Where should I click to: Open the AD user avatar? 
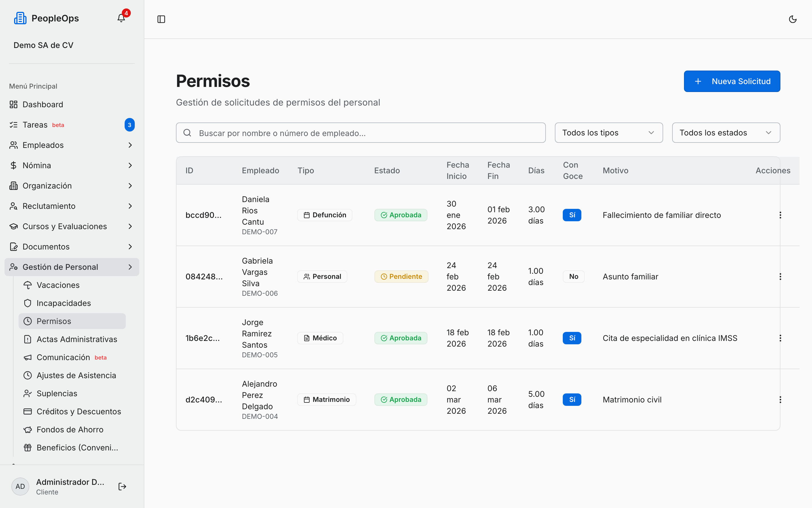[20, 487]
